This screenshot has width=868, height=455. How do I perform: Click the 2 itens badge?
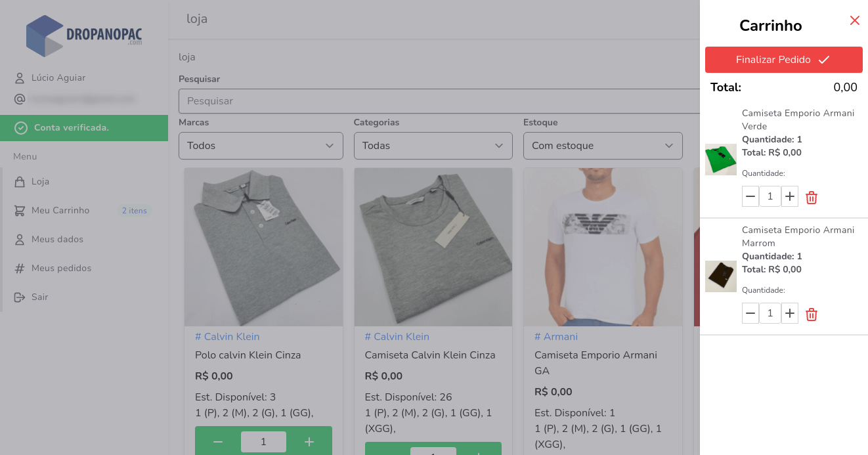point(135,211)
